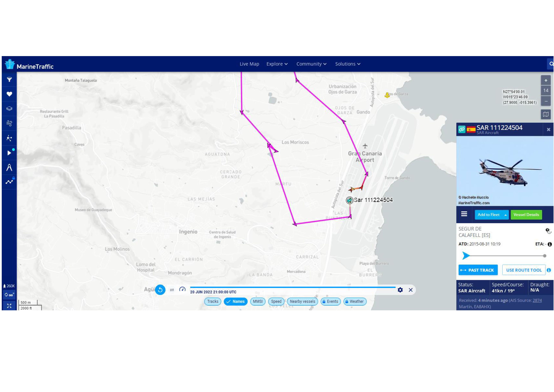Select the distance measuring compass tool
The height and width of the screenshot is (392, 554).
coord(9,167)
